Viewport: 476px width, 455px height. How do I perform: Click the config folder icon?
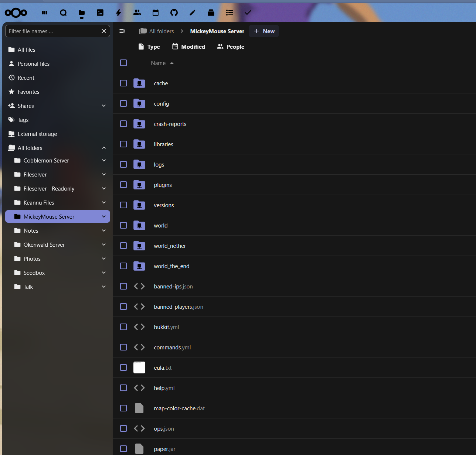pyautogui.click(x=139, y=103)
